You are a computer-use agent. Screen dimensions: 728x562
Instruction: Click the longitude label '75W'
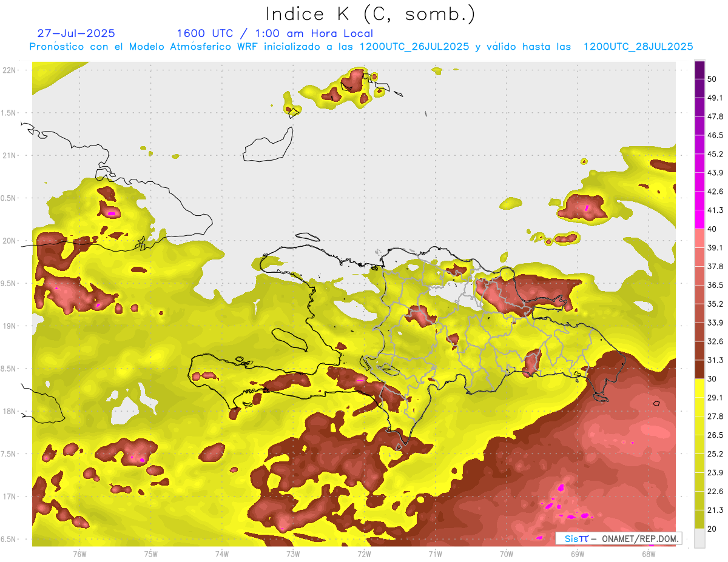(x=151, y=554)
